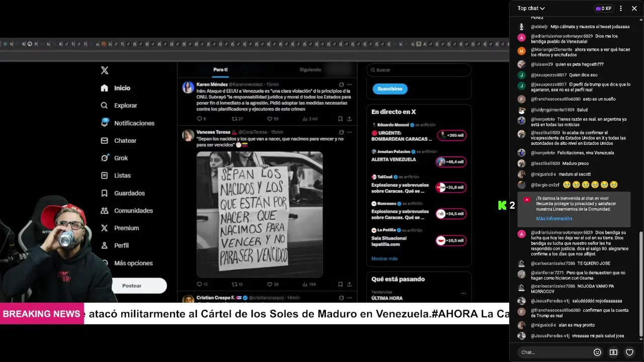Click Mostrar más under En directo
Viewport: 644px width, 362px height.
click(x=384, y=258)
